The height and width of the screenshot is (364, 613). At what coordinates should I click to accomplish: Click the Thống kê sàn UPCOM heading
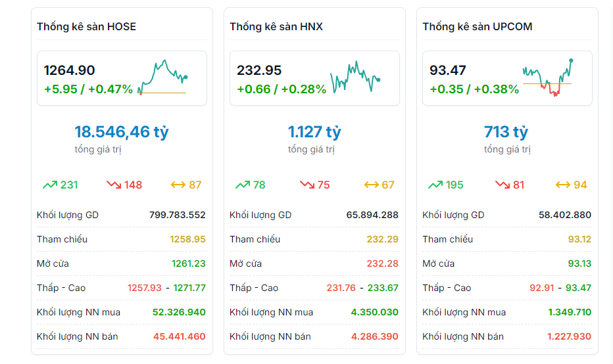[x=478, y=27]
